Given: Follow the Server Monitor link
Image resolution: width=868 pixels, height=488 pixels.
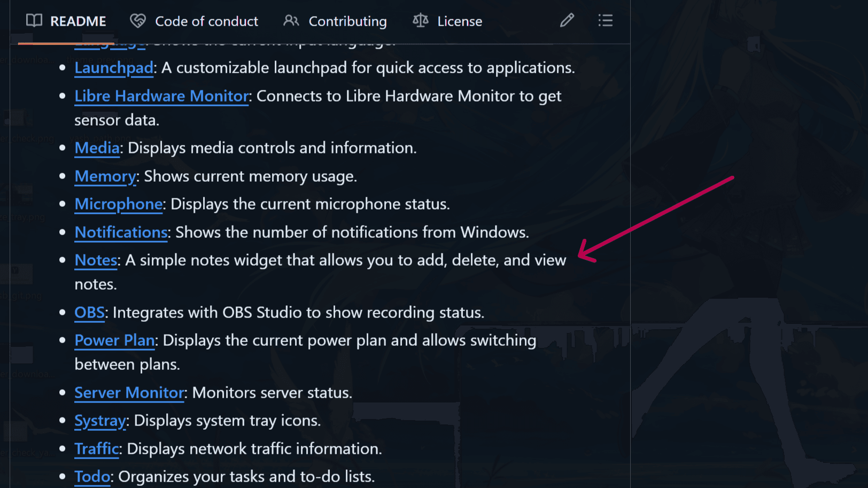Looking at the screenshot, I should (x=129, y=393).
